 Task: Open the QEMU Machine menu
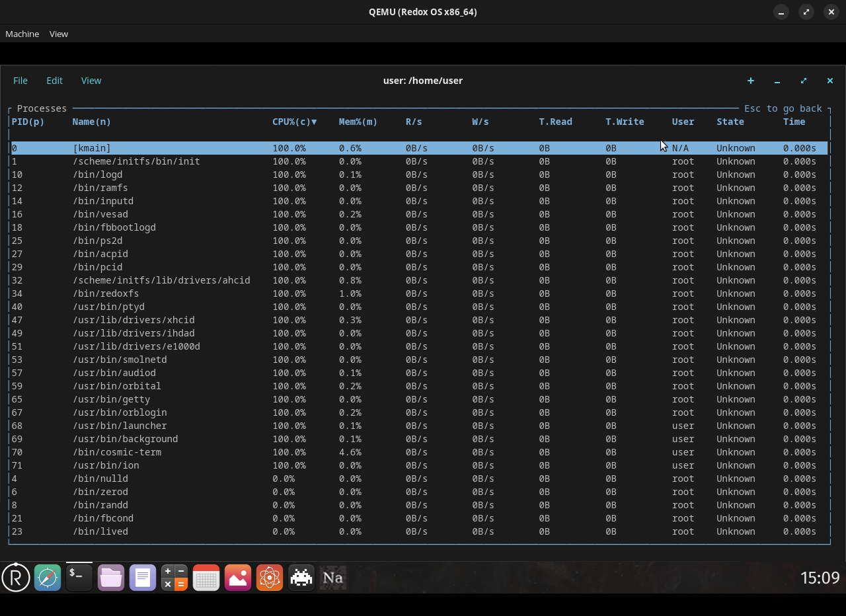(22, 34)
